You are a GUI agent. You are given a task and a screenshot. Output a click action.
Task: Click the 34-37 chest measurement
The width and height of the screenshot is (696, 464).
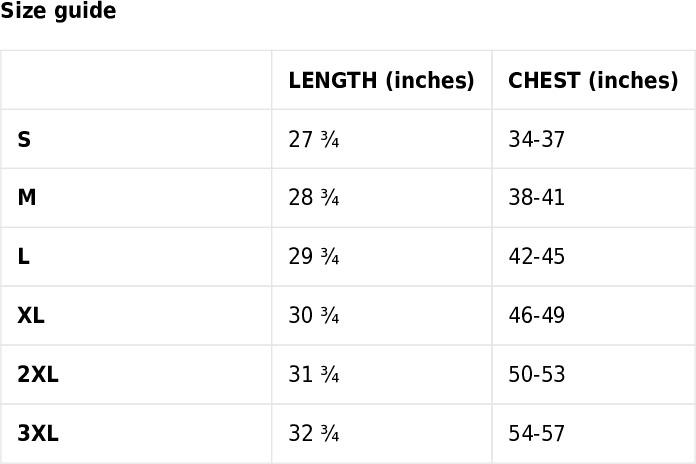tap(536, 139)
